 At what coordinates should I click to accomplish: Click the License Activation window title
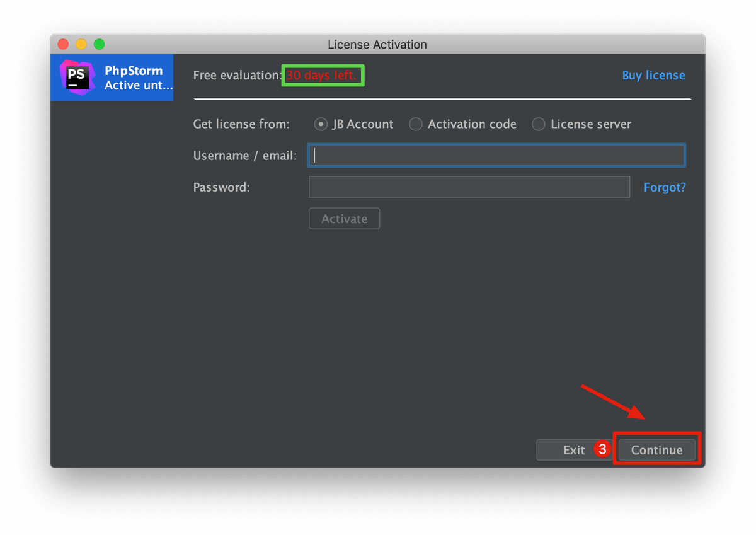click(x=377, y=45)
